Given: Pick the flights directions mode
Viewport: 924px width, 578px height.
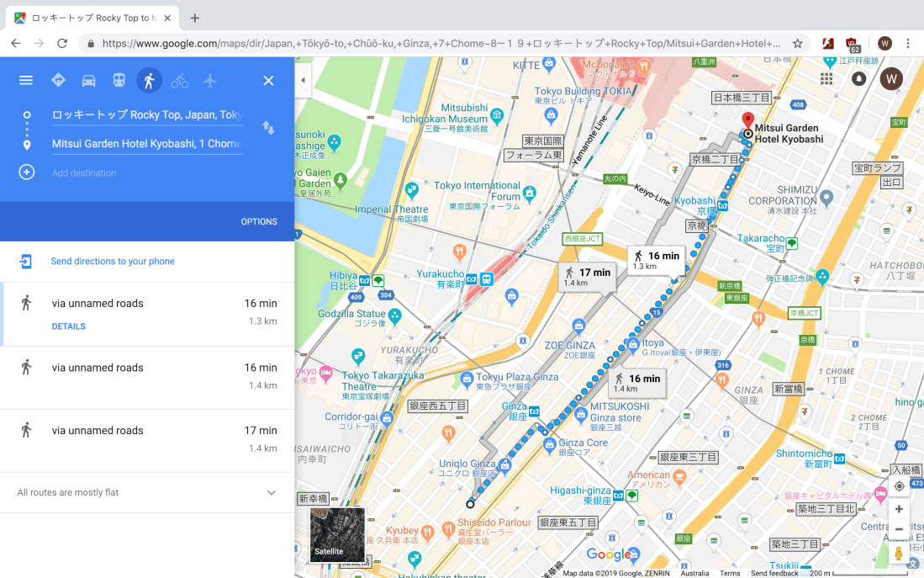Looking at the screenshot, I should pyautogui.click(x=209, y=80).
